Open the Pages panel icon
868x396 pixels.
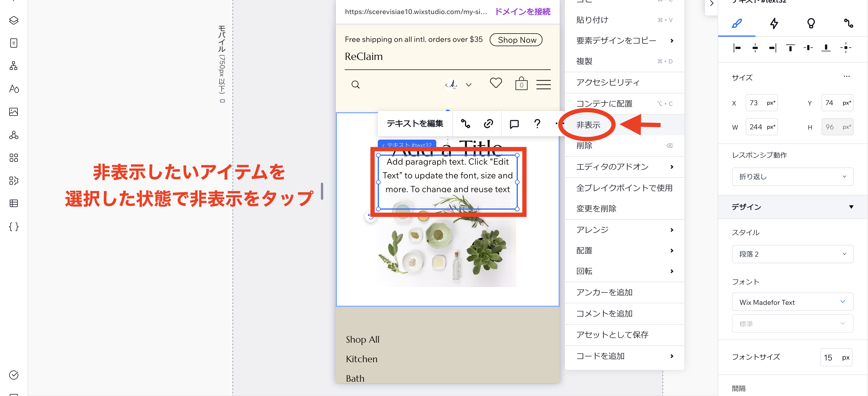point(13,43)
